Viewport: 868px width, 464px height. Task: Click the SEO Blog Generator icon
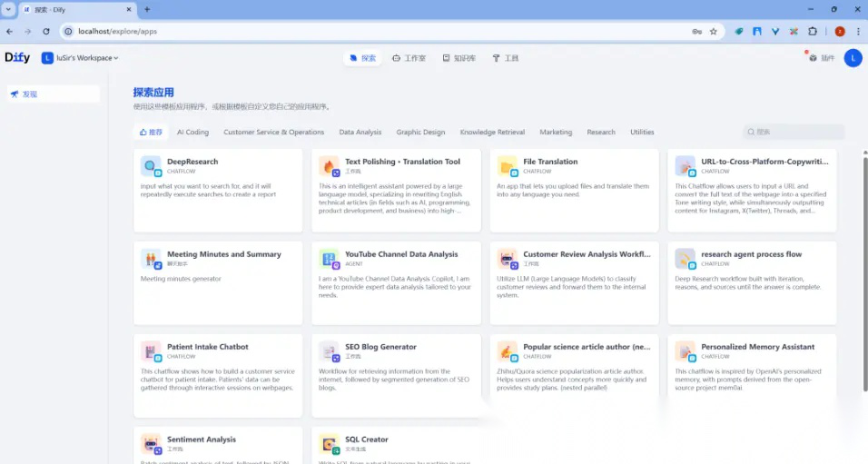click(x=329, y=350)
